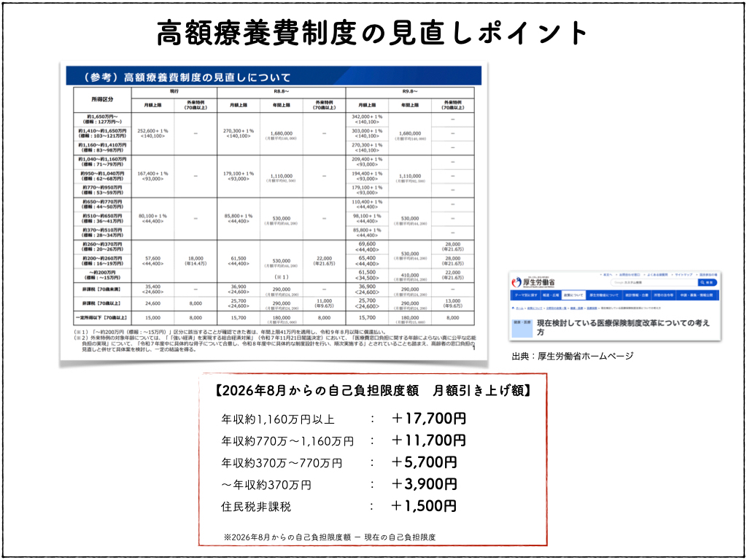
Task: Follow the よくある御質問 top link
Action: tap(657, 275)
